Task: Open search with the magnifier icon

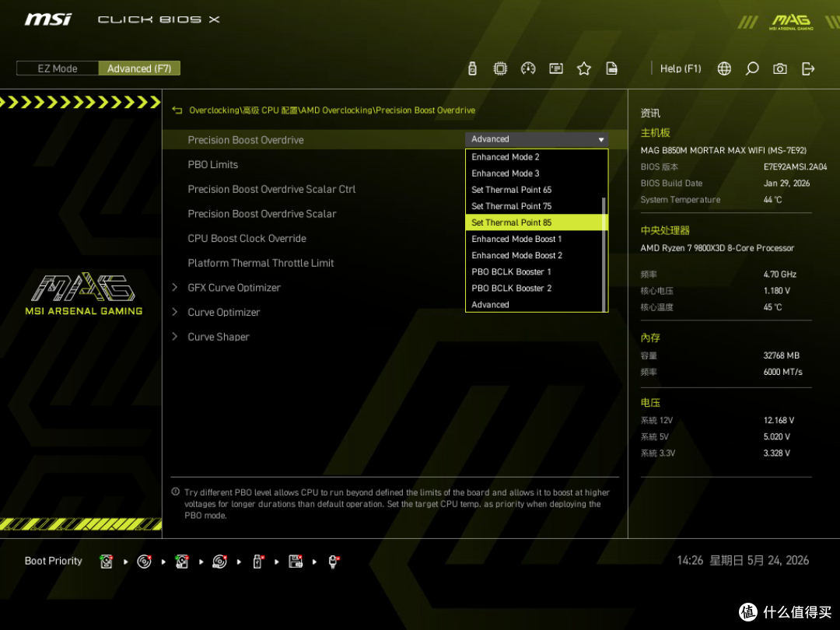Action: [x=751, y=68]
